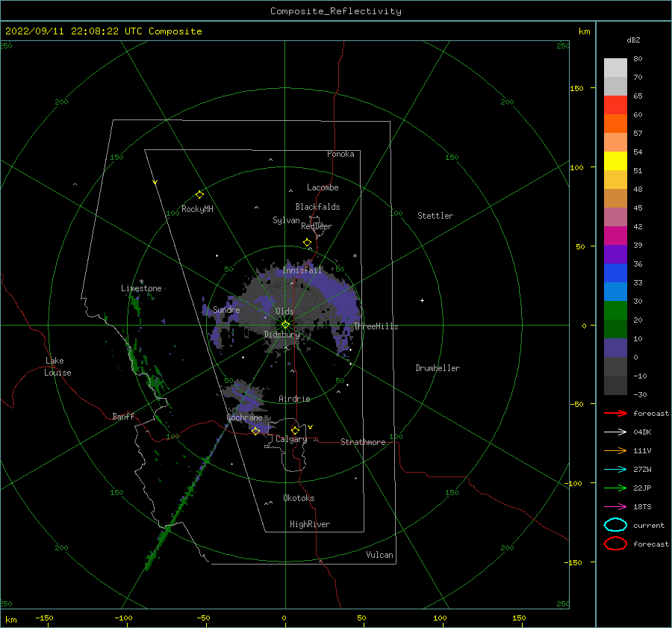Click the Limestone label

coord(141,288)
